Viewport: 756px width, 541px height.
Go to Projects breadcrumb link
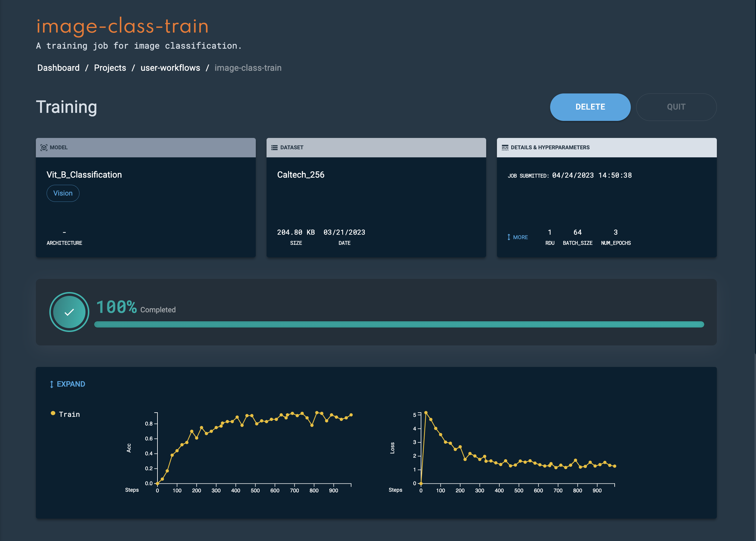coord(110,67)
